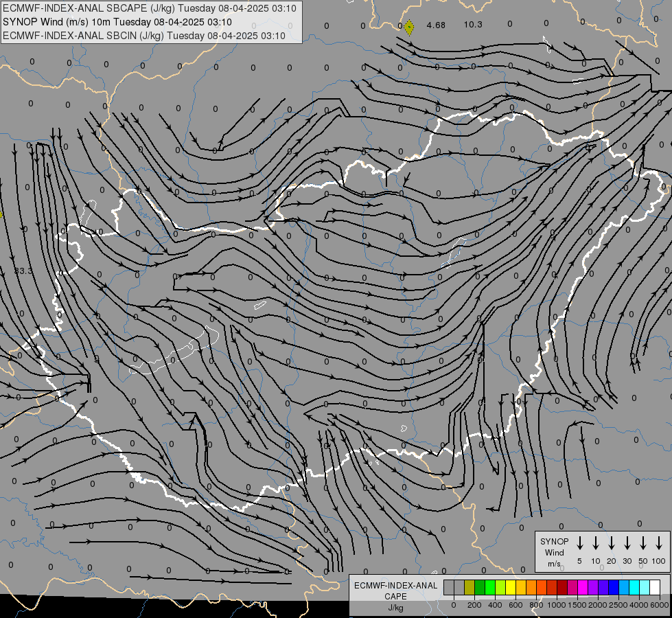Select the pure blue CAPE legend swatch
The width and height of the screenshot is (672, 618).
click(613, 588)
